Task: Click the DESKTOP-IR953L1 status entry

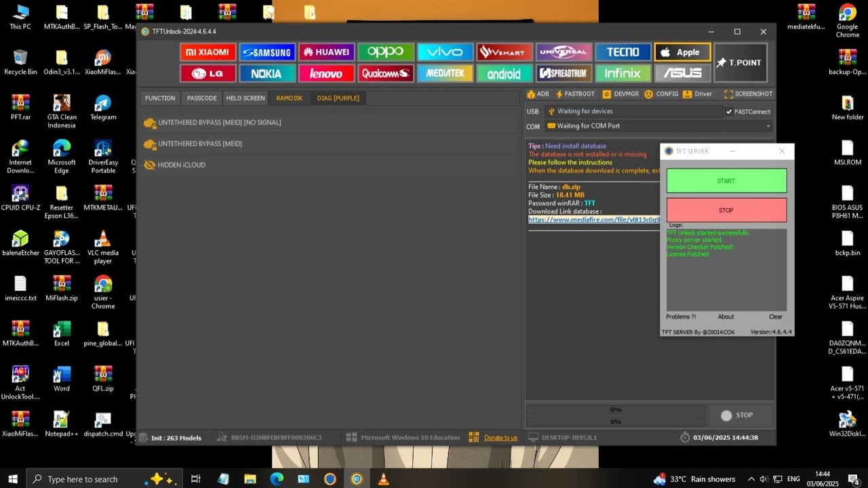Action: 563,438
